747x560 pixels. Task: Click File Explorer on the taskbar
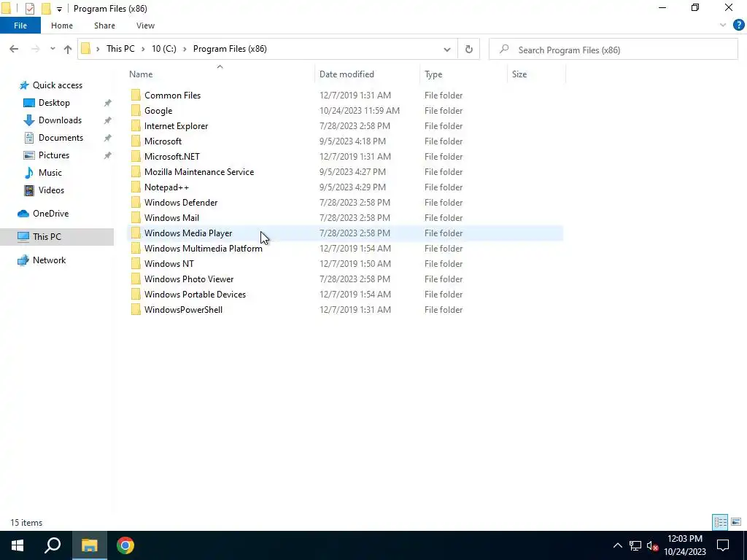[89, 545]
